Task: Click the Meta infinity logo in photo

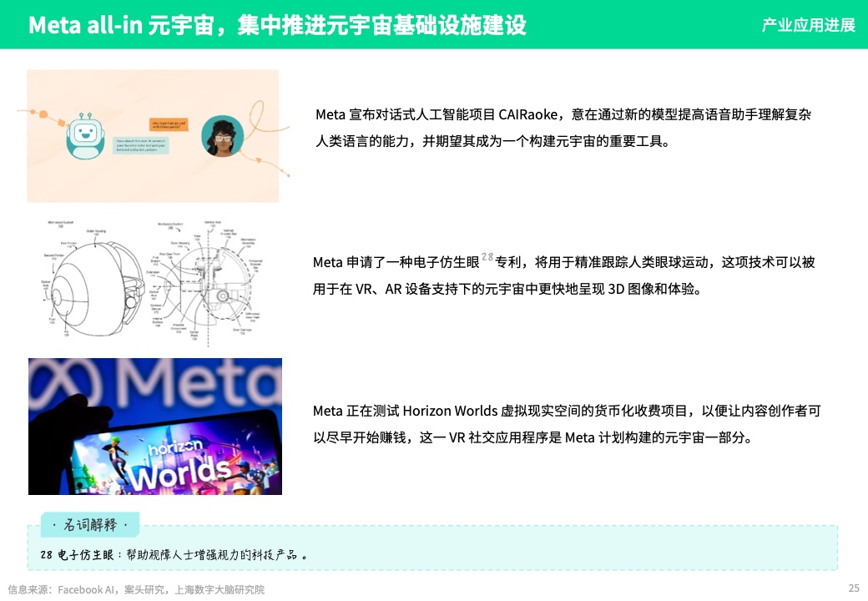Action: pos(65,381)
